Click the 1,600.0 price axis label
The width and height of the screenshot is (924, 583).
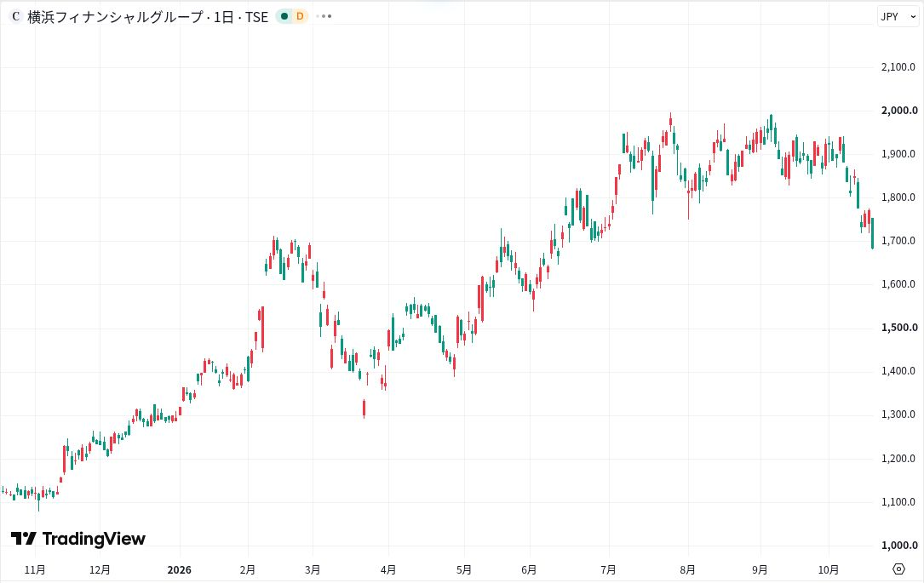point(898,284)
